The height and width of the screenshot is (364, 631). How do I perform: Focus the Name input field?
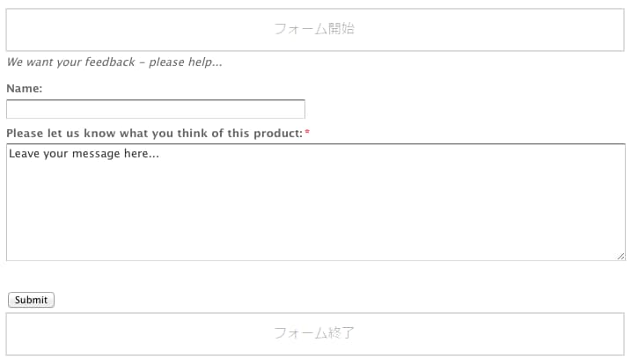[156, 109]
